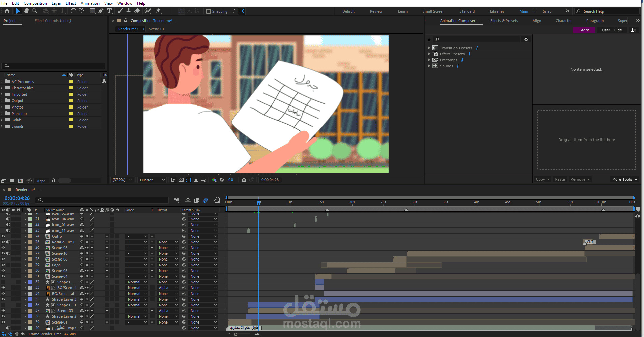Pick the Type tool

point(109,11)
